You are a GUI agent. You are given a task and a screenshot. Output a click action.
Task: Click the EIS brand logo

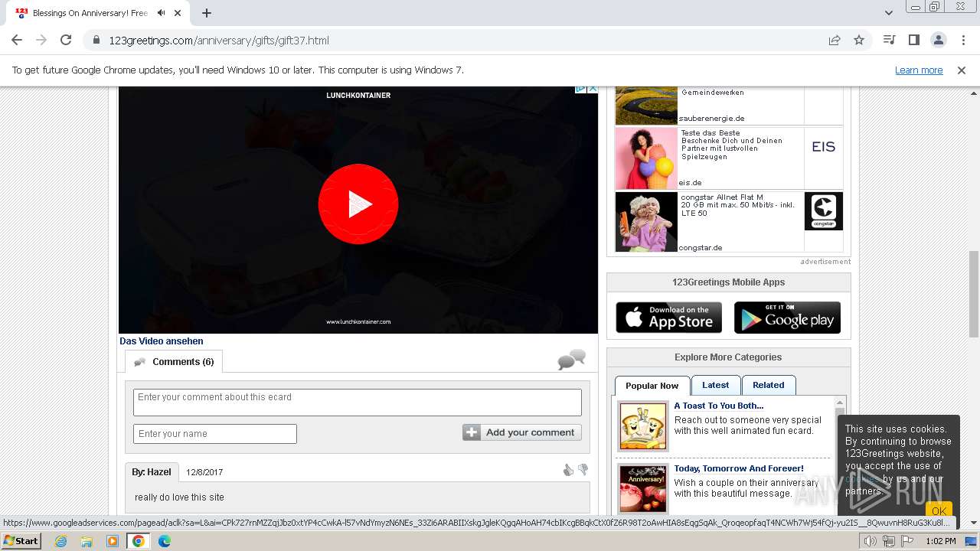coord(824,147)
